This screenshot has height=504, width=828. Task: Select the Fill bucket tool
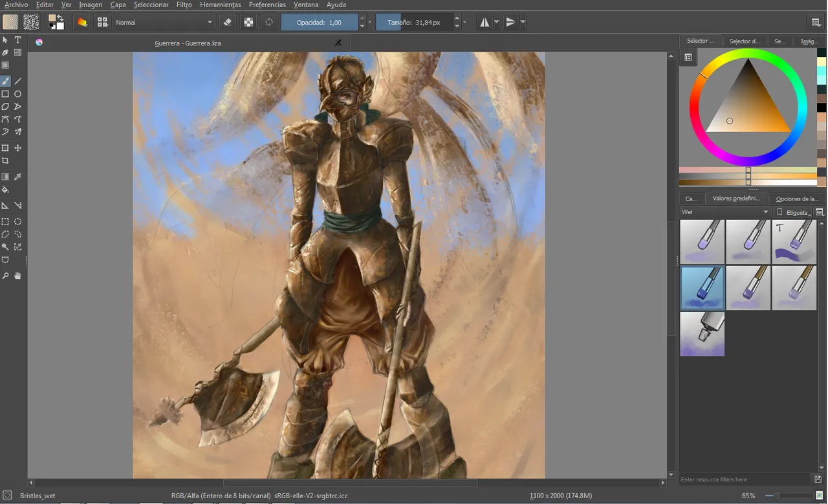(x=5, y=190)
